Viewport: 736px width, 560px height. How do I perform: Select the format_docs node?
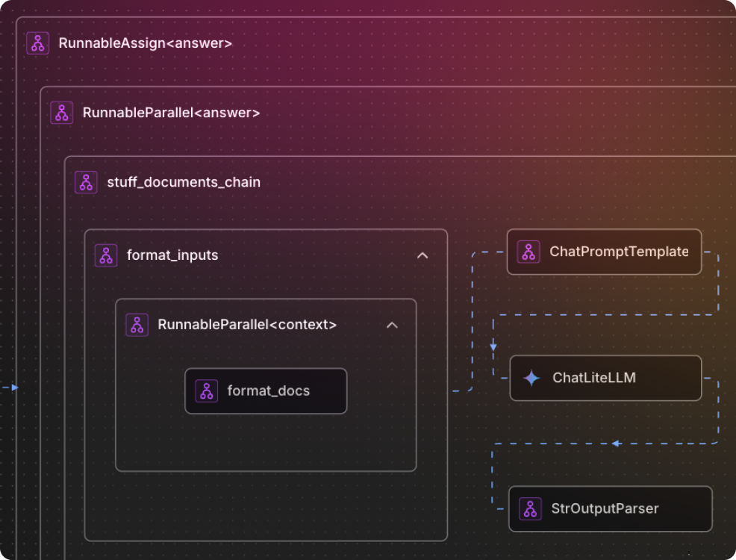pyautogui.click(x=266, y=391)
